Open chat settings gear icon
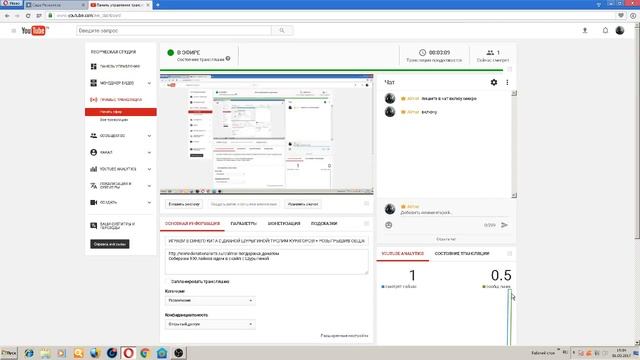This screenshot has width=640, height=360. point(494,82)
